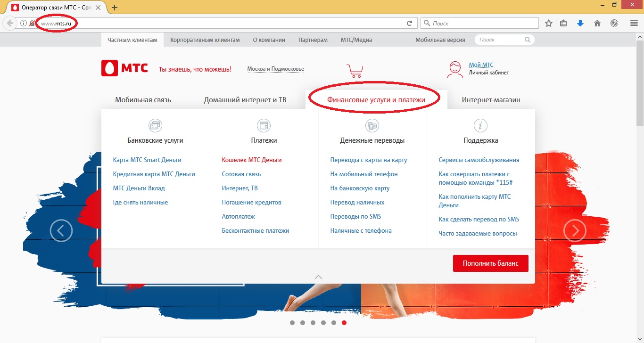Go to the browser home page icon

[597, 23]
